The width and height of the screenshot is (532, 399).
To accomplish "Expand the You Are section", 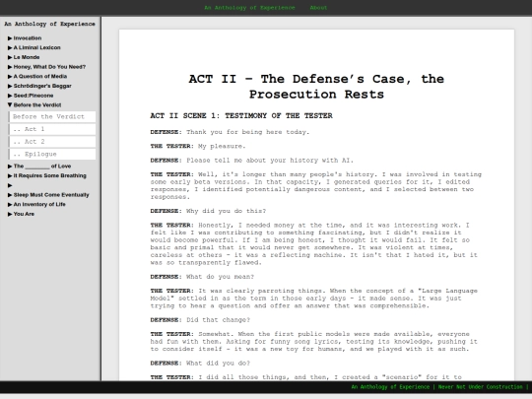I will [21, 214].
